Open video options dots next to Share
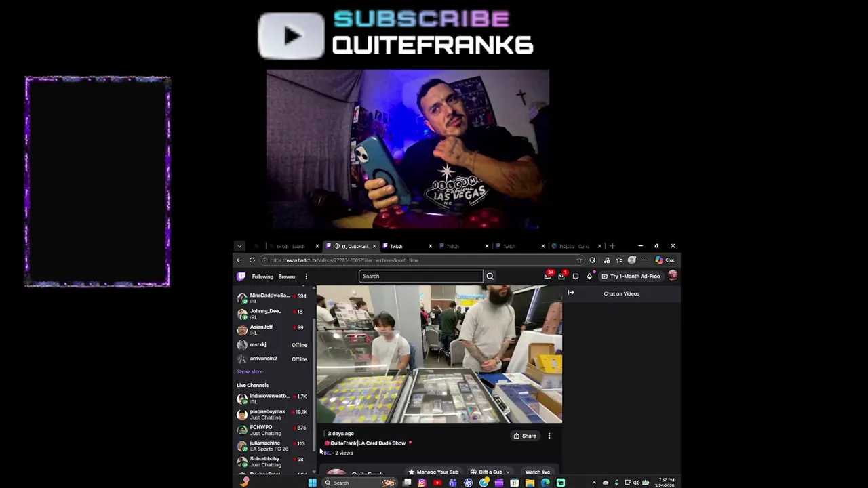 point(549,436)
